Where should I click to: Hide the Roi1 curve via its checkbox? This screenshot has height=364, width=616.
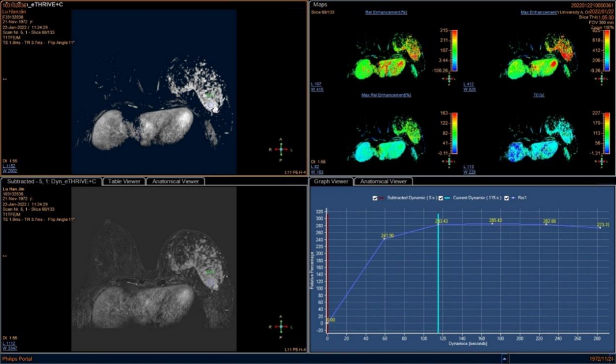click(x=506, y=198)
